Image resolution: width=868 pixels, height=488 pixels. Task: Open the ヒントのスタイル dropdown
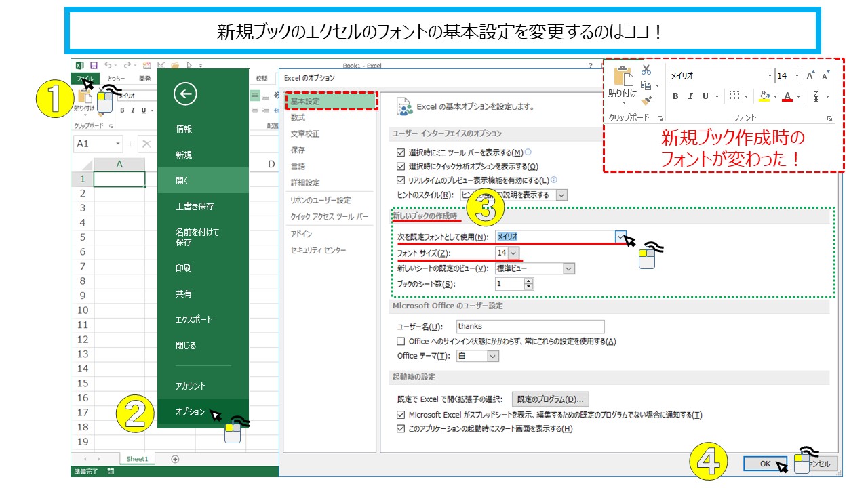point(561,195)
